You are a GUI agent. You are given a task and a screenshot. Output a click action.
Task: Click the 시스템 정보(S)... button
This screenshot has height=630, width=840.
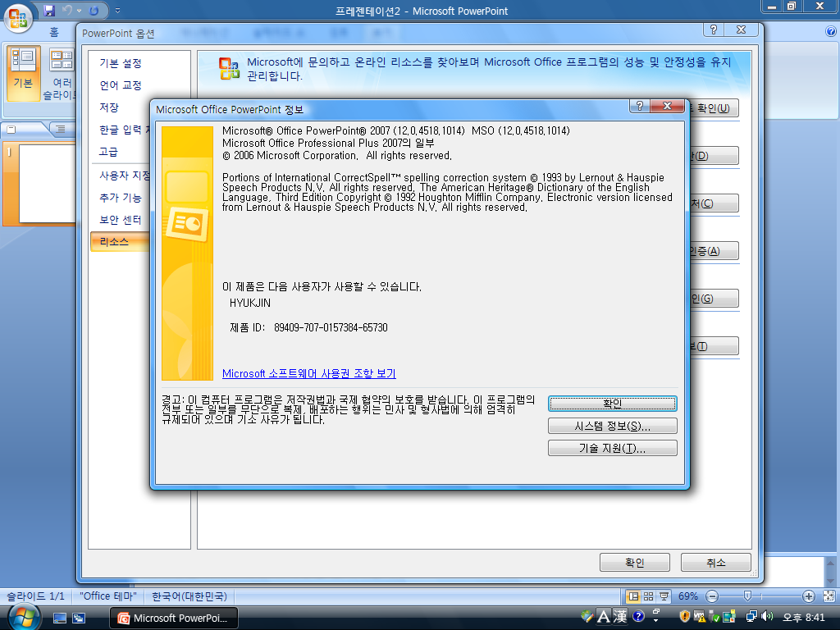pyautogui.click(x=612, y=426)
